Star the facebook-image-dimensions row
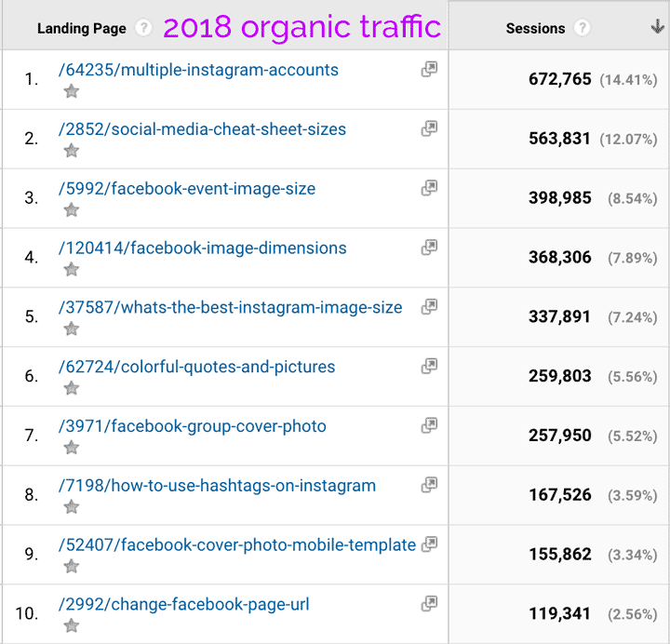Viewport: 670px width, 644px height. pos(72,269)
